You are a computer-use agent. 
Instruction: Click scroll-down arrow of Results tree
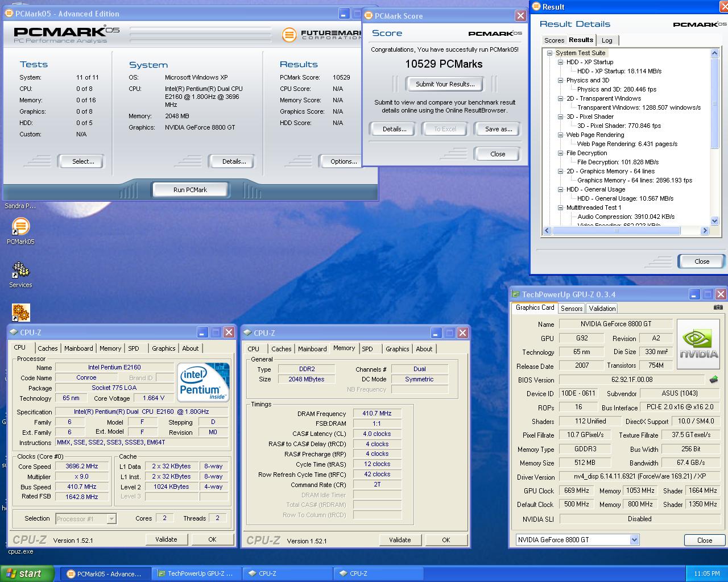[x=715, y=221]
